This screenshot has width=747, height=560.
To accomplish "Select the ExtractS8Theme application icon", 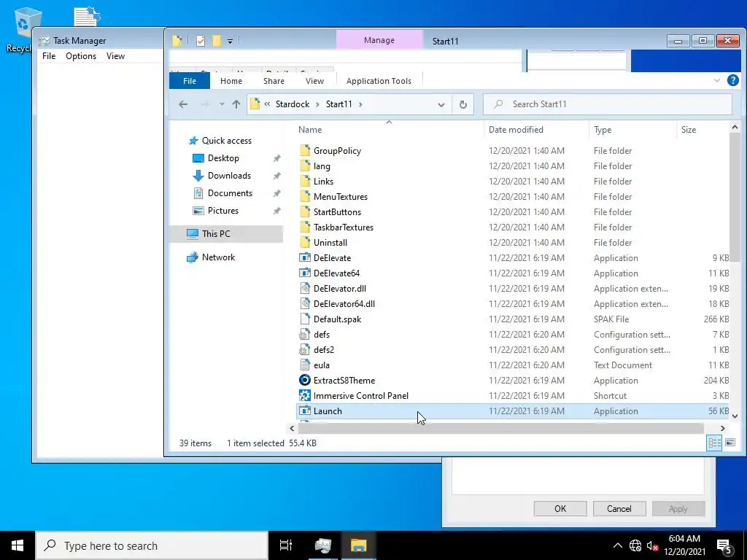I will point(305,380).
